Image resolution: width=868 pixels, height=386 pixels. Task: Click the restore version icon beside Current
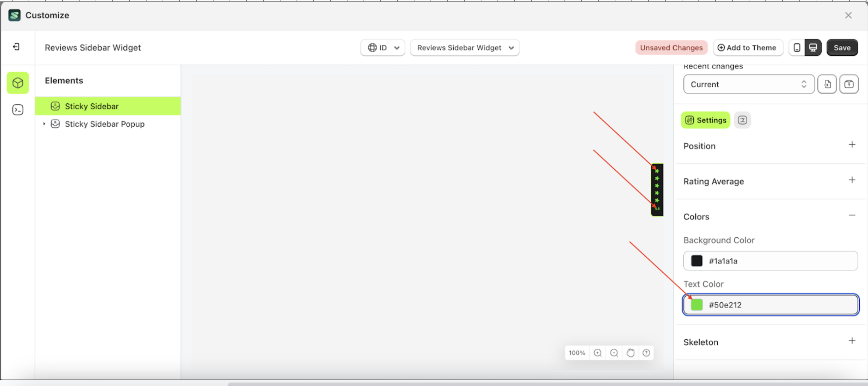[x=828, y=84]
